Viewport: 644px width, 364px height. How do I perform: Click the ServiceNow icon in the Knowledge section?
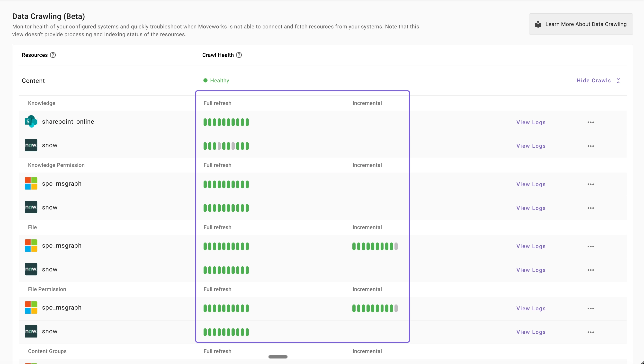click(31, 145)
